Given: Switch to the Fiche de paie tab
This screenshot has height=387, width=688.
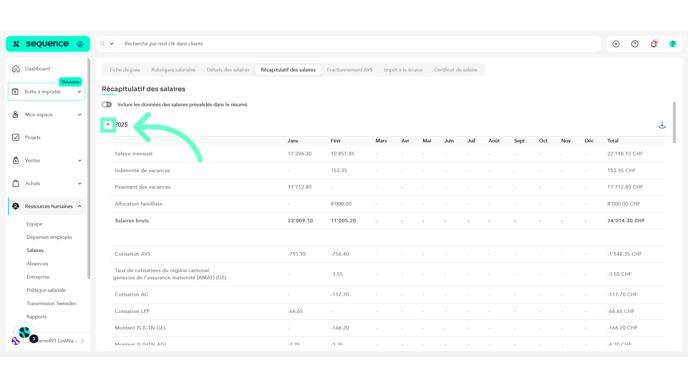Looking at the screenshot, I should 125,70.
